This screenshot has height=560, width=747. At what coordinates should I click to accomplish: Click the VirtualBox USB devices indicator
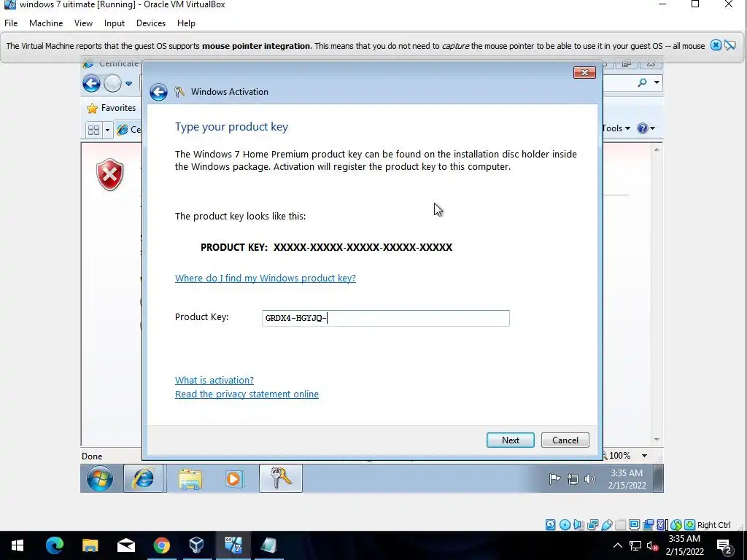pyautogui.click(x=606, y=525)
